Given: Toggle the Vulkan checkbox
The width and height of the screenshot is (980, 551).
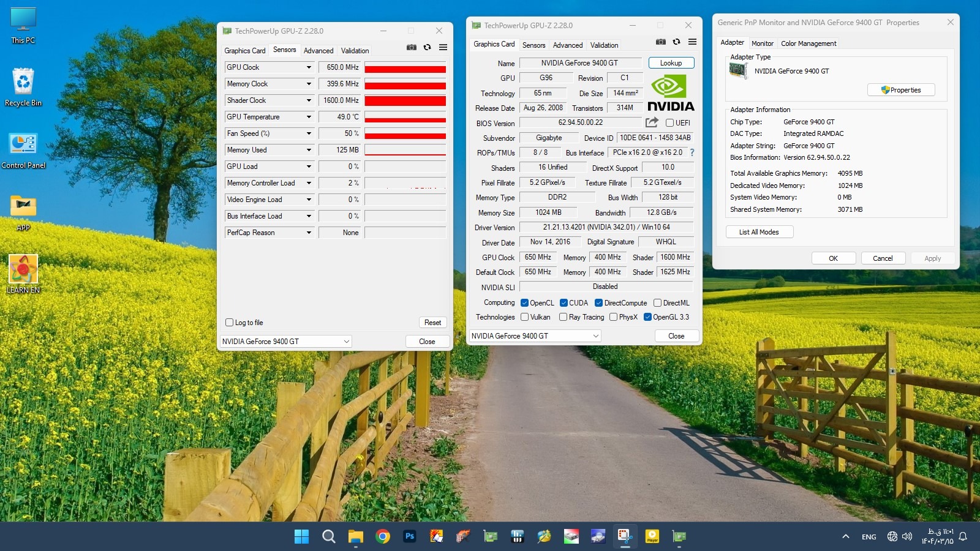Looking at the screenshot, I should (x=525, y=317).
